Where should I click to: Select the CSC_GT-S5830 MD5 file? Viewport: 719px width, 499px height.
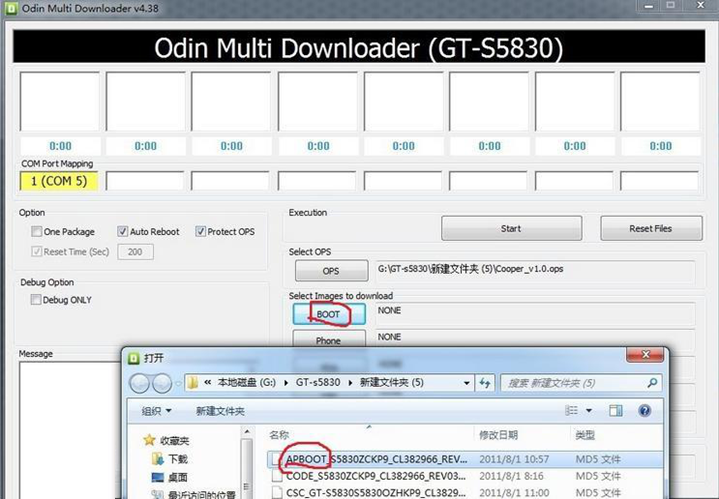pos(465,493)
